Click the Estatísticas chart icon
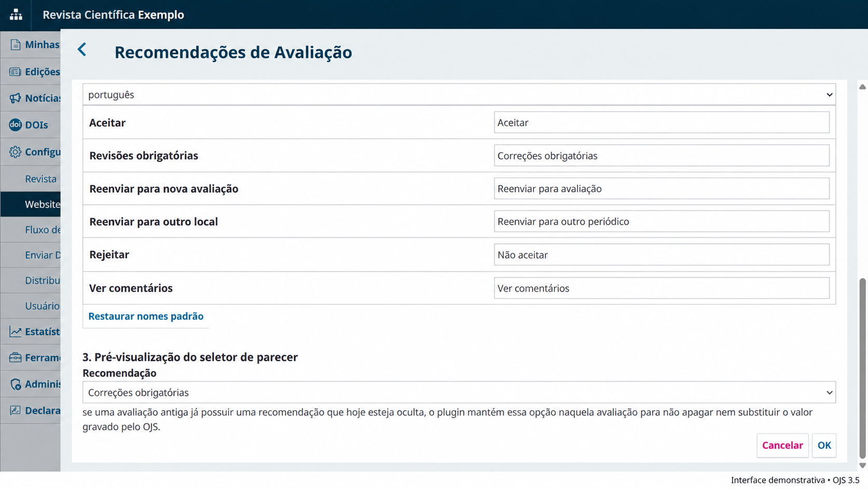This screenshot has height=489, width=868. tap(15, 332)
